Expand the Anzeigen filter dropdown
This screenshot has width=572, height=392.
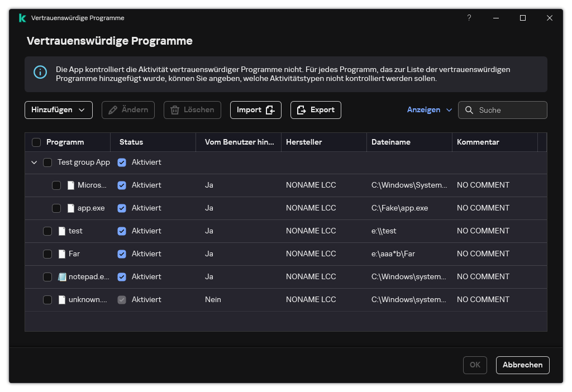pyautogui.click(x=429, y=110)
